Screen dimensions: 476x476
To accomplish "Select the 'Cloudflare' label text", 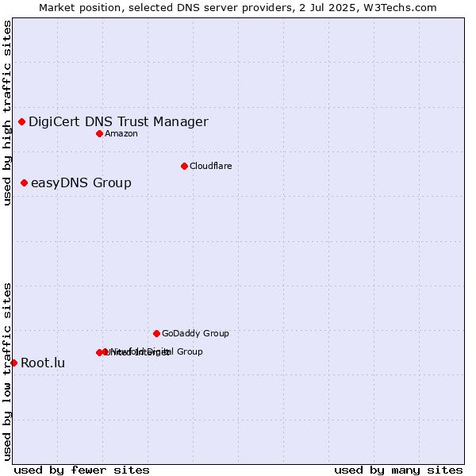I will tap(211, 166).
